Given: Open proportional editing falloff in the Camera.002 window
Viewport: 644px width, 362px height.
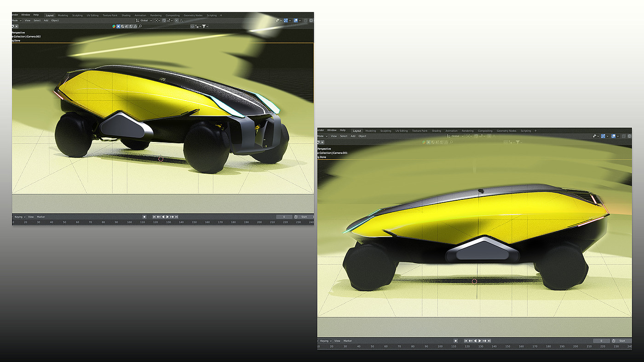Looking at the screenshot, I should tap(181, 21).
